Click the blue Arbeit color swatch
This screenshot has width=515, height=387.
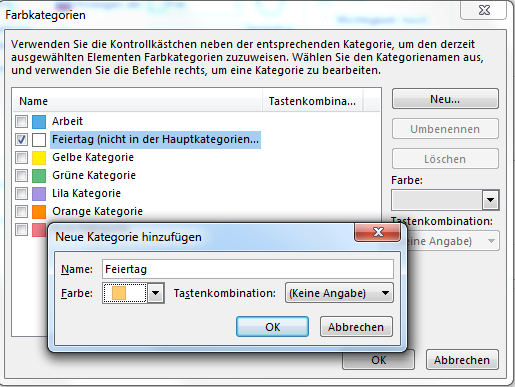click(x=39, y=122)
